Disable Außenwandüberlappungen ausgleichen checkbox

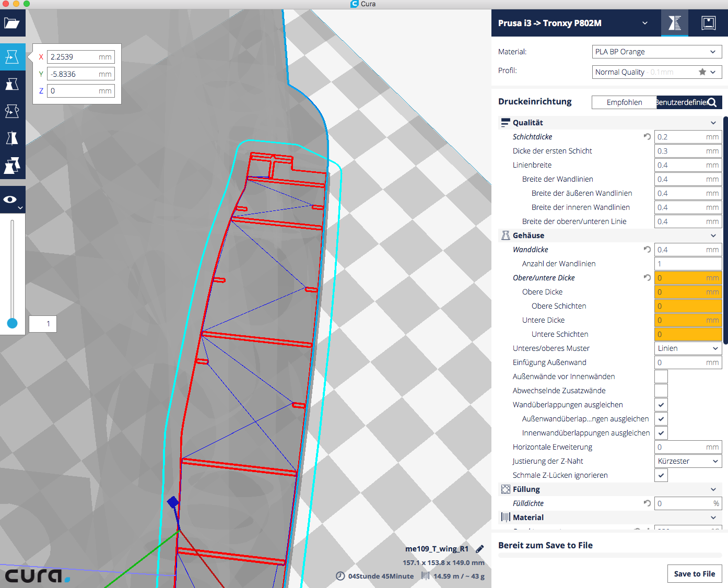tap(661, 419)
